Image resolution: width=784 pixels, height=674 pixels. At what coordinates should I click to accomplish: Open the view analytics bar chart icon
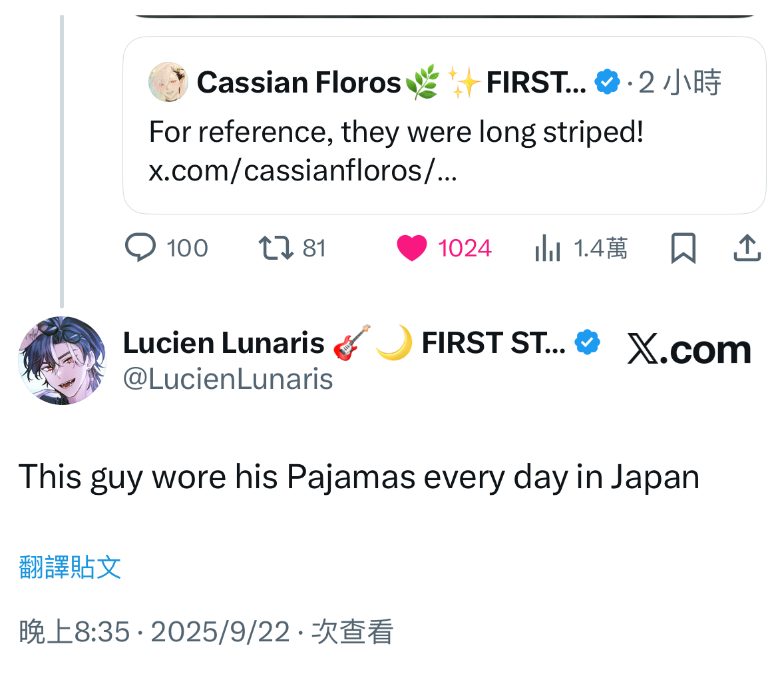tap(548, 248)
